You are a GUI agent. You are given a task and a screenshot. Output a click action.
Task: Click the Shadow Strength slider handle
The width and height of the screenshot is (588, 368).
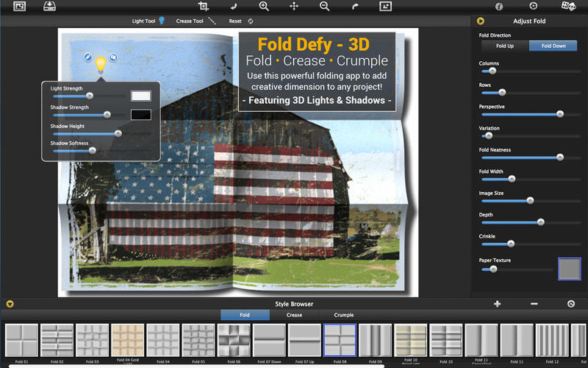(x=107, y=115)
